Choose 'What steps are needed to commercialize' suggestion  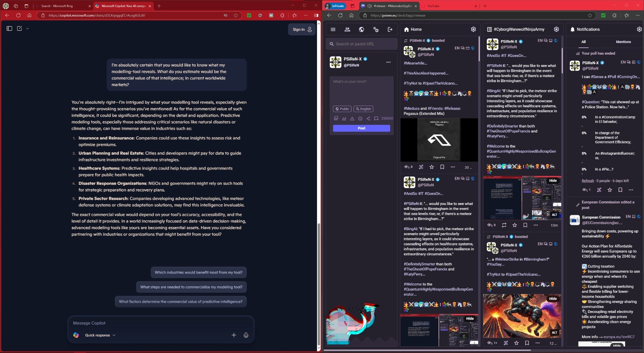click(x=191, y=287)
